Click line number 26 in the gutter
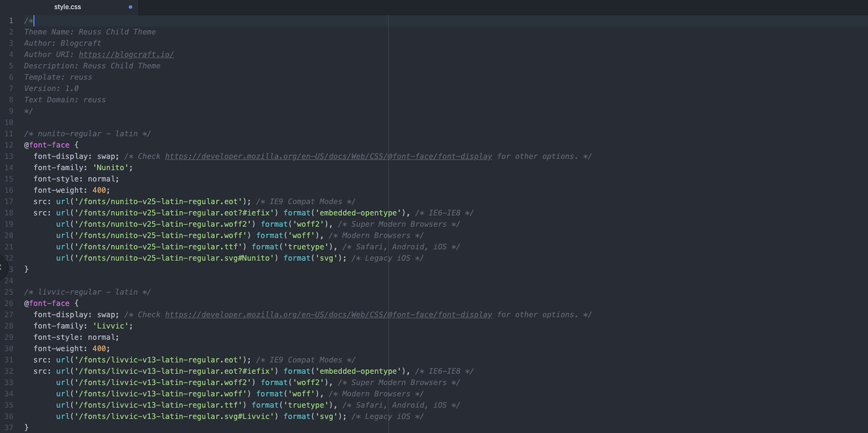This screenshot has height=433, width=868. [10, 303]
